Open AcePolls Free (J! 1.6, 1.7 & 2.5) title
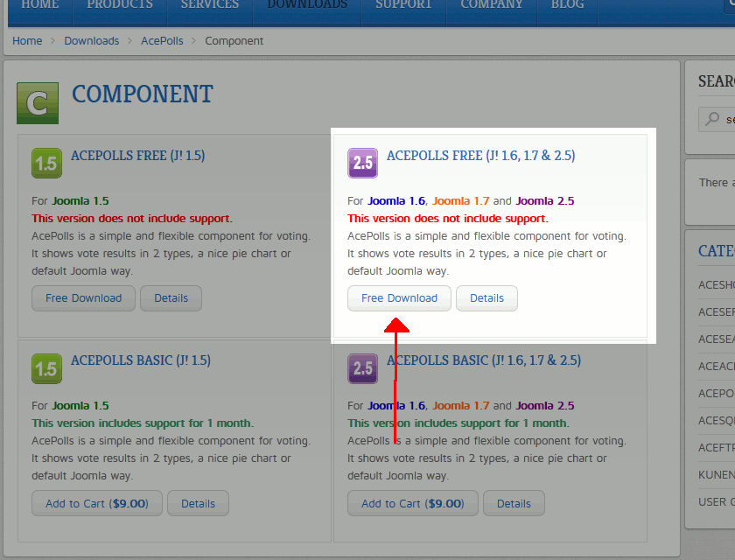Screen dimensions: 735x560 click(481, 156)
